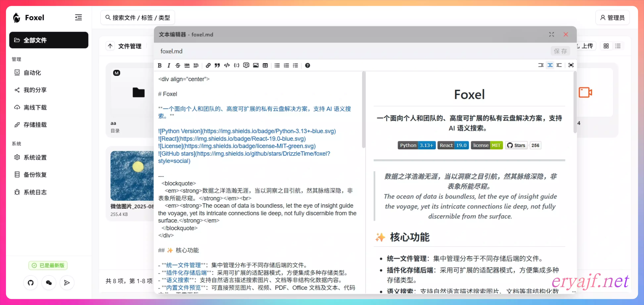Insert inline code with </> icon
This screenshot has width=644, height=305.
click(227, 65)
